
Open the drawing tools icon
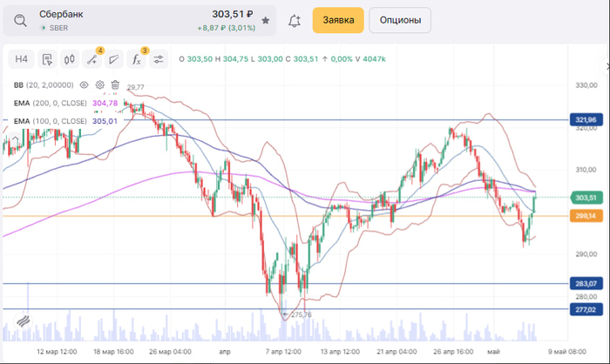click(x=91, y=59)
